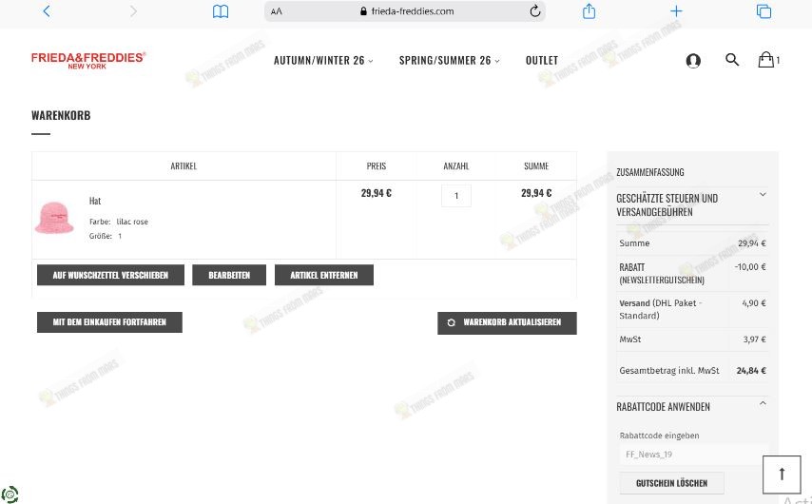Click Mit dem Einkaufen fortfahren button

pos(109,322)
